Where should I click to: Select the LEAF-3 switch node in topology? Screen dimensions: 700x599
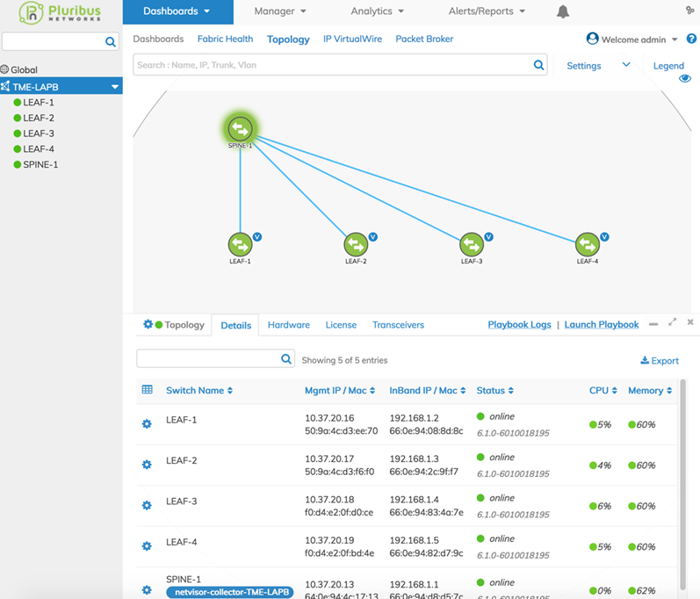pos(472,244)
